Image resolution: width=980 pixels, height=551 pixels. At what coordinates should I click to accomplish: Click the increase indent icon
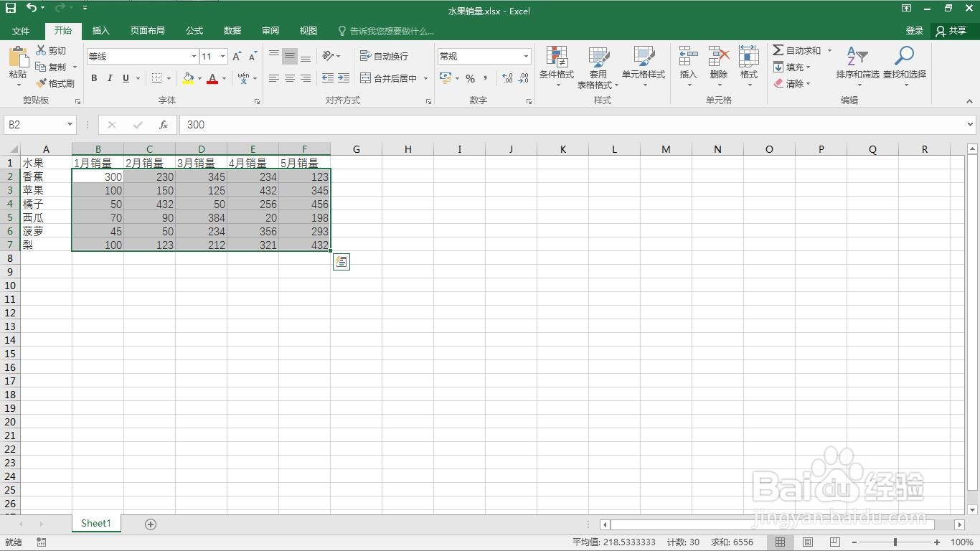pos(344,78)
